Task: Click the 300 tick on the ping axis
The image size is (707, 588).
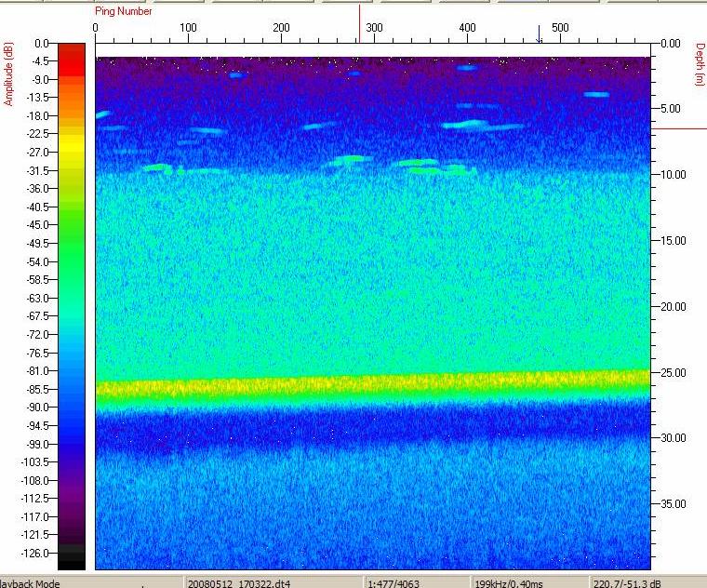Action: [374, 28]
